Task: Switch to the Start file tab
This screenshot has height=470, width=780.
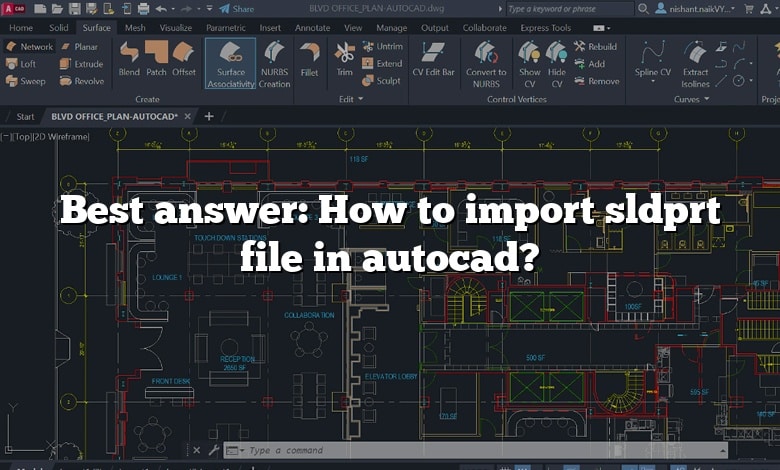Action: pos(25,116)
